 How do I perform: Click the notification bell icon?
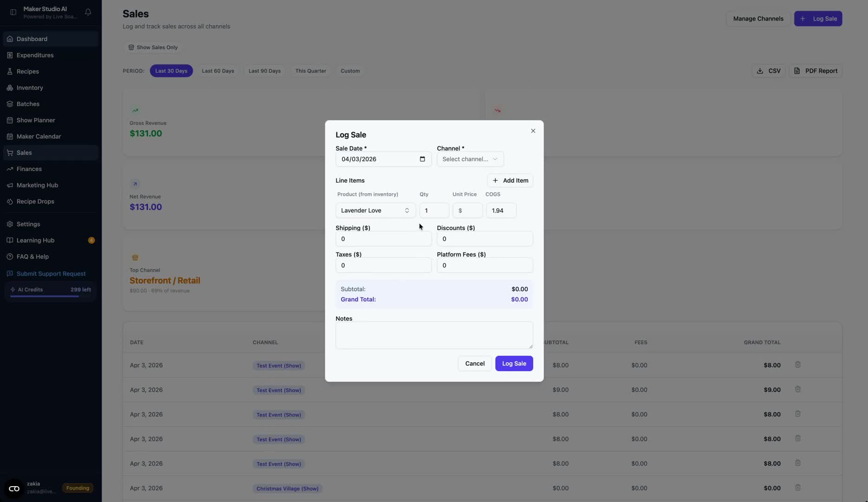tap(88, 12)
